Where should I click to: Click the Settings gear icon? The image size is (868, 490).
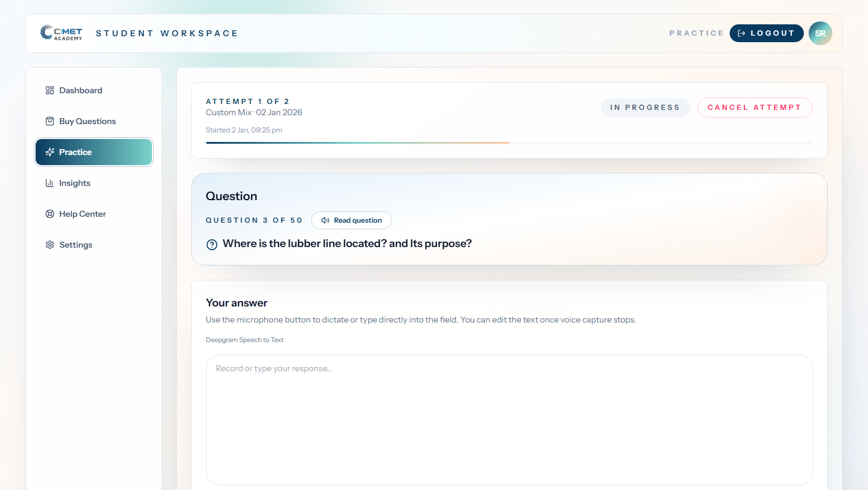click(x=50, y=245)
